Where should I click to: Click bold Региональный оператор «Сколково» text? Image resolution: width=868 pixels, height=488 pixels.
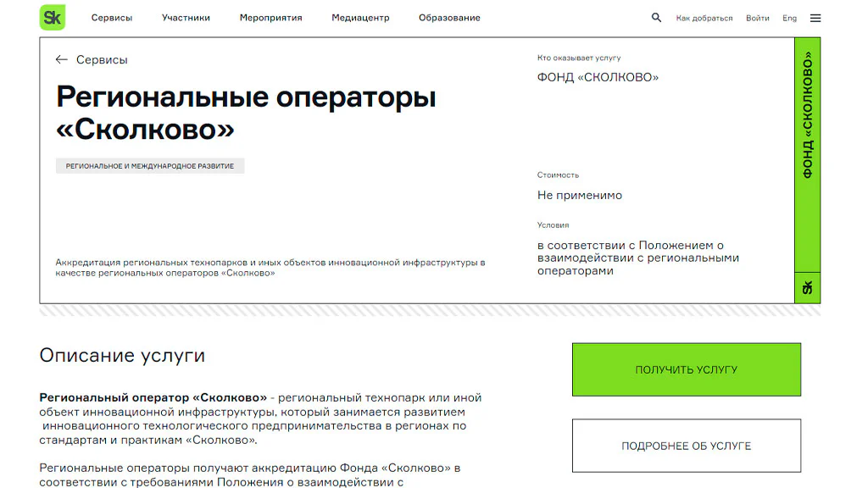153,398
